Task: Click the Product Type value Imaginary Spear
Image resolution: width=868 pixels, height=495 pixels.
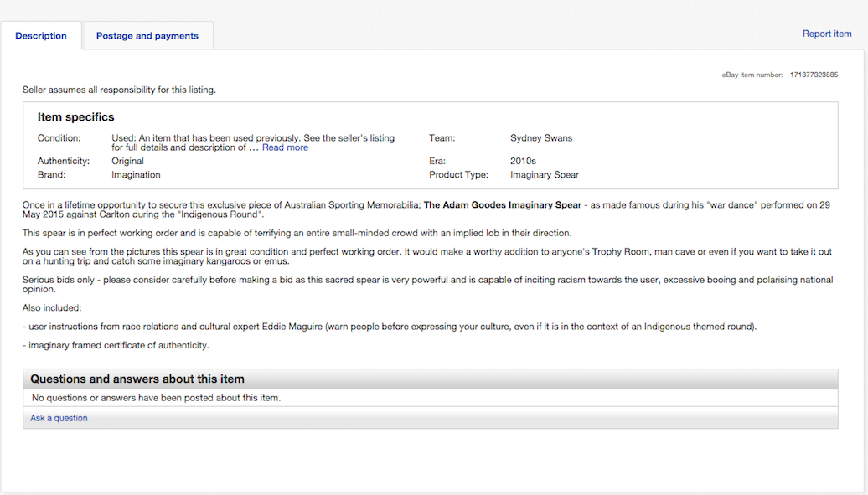Action: pyautogui.click(x=544, y=175)
